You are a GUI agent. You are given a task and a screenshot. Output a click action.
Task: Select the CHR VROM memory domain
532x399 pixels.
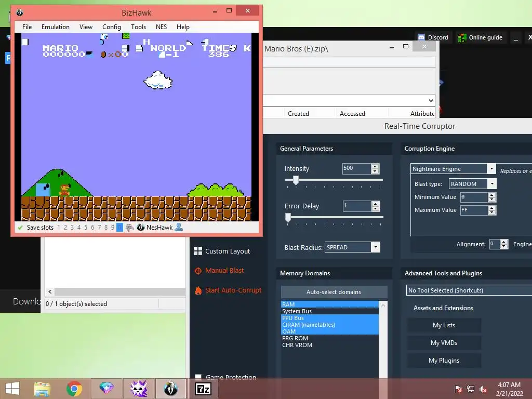click(x=329, y=345)
